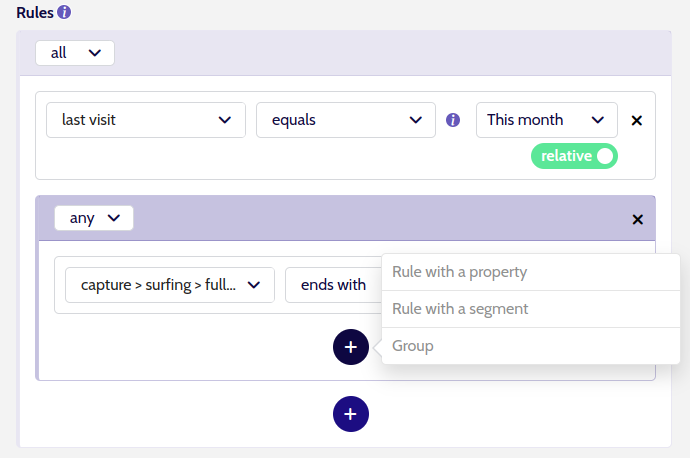Open the all match-type dropdown

pyautogui.click(x=75, y=53)
